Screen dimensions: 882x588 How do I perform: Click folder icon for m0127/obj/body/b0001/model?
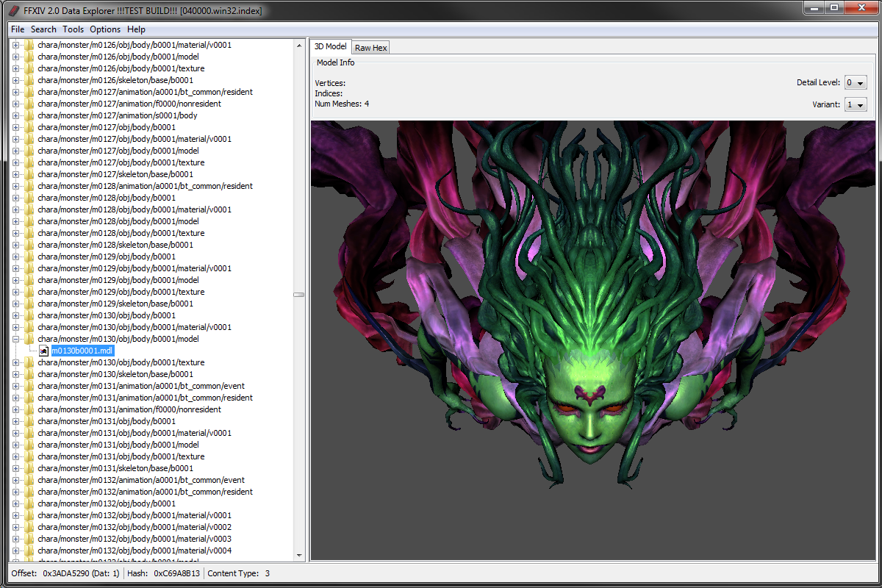click(x=29, y=151)
